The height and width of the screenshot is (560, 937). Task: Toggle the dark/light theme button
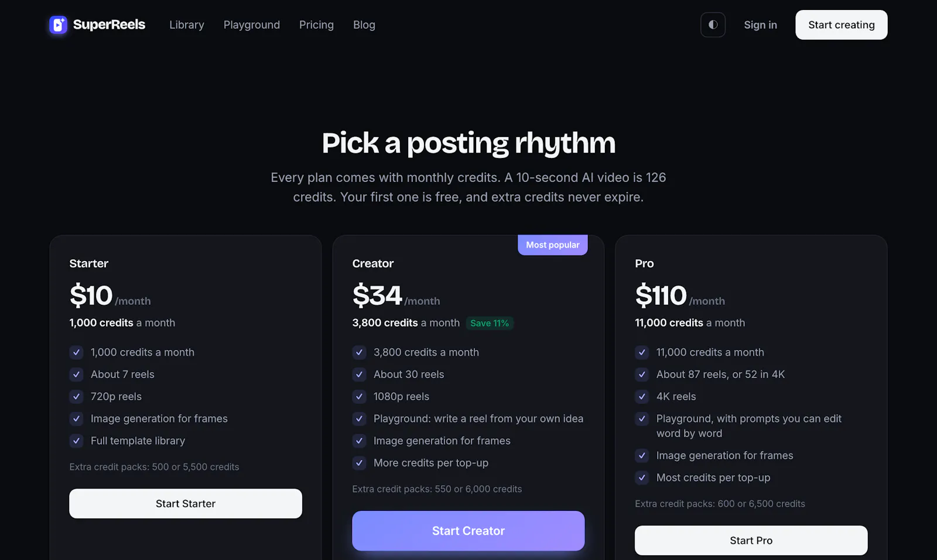[713, 25]
